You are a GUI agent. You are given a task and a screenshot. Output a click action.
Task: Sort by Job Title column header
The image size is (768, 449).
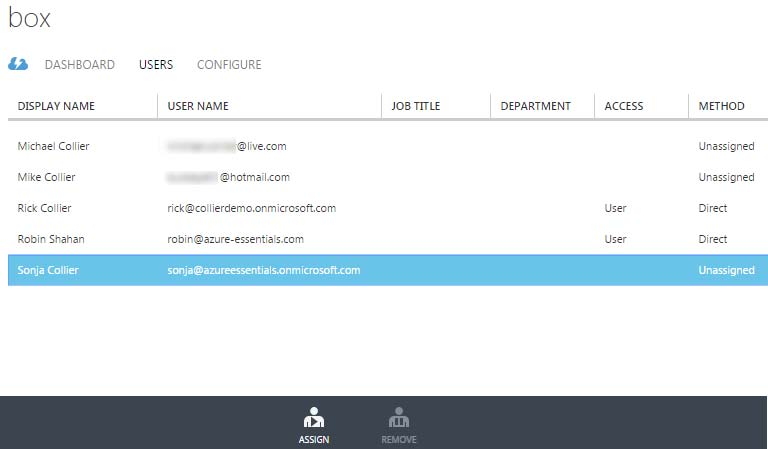tap(416, 106)
